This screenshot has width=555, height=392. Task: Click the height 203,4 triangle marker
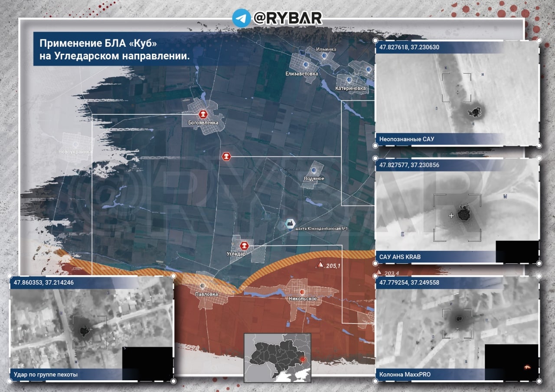(379, 272)
